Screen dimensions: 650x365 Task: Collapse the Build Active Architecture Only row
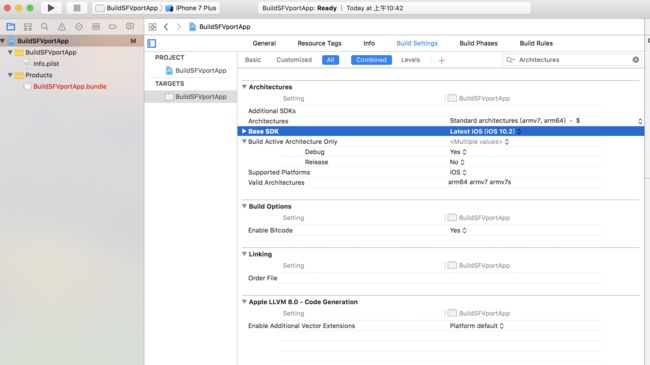pyautogui.click(x=244, y=141)
